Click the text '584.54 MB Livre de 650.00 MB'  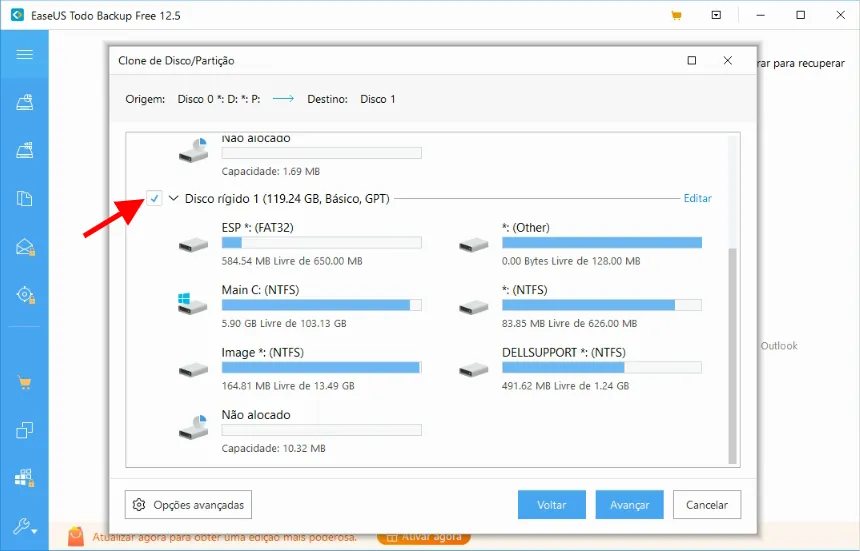pos(292,261)
